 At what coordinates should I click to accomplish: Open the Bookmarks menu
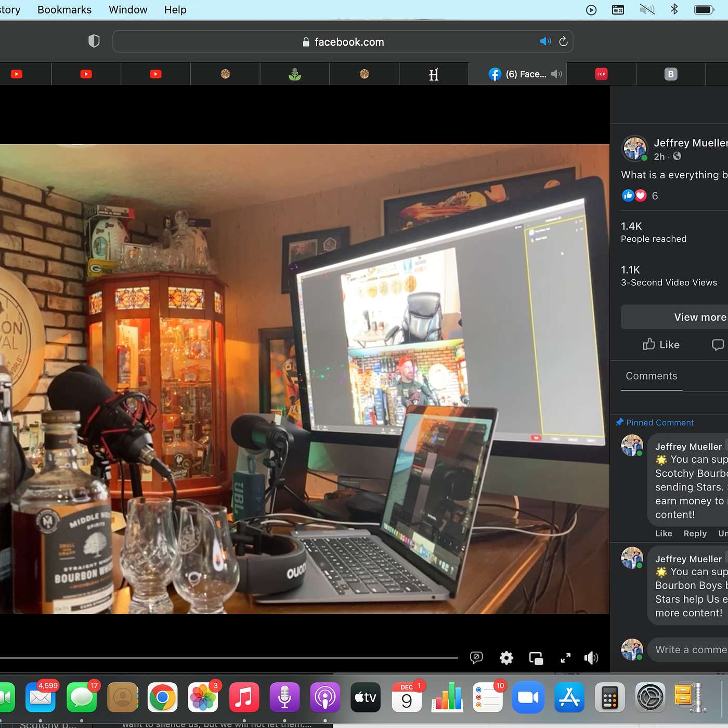64,9
